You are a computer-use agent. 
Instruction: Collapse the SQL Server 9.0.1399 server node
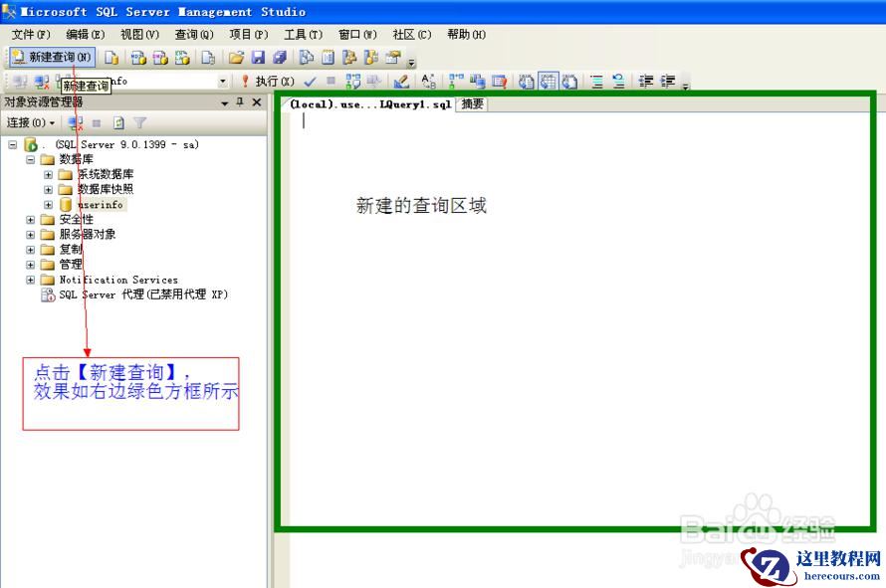(x=12, y=145)
